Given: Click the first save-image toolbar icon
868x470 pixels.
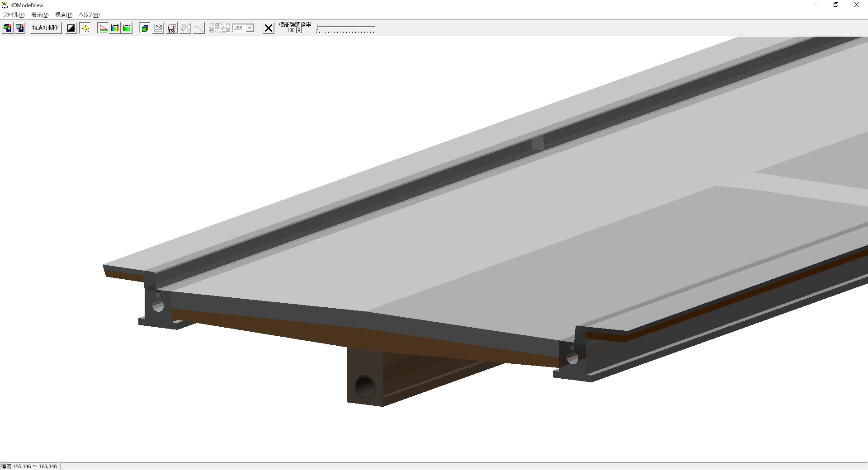Looking at the screenshot, I should [8, 28].
